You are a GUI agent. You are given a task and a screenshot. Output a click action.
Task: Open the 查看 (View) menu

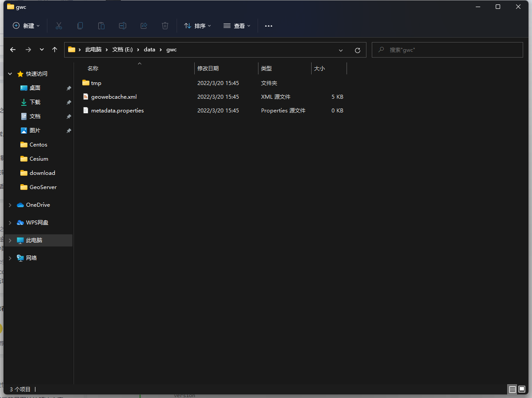[x=237, y=26]
